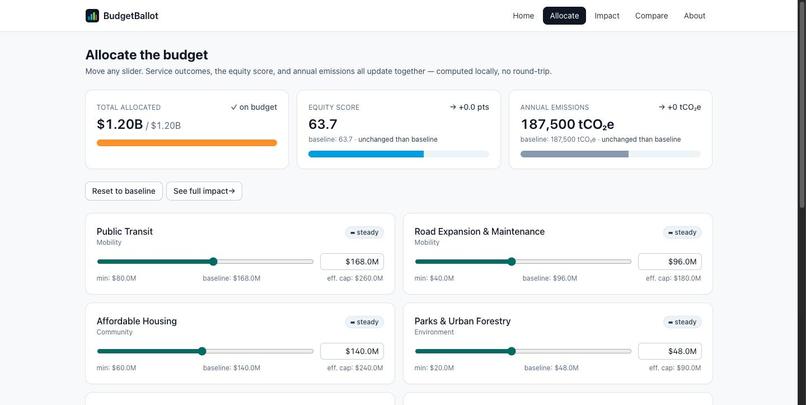
Task: Click the Road Expansion & Maintenance slider handle
Action: [x=511, y=262]
